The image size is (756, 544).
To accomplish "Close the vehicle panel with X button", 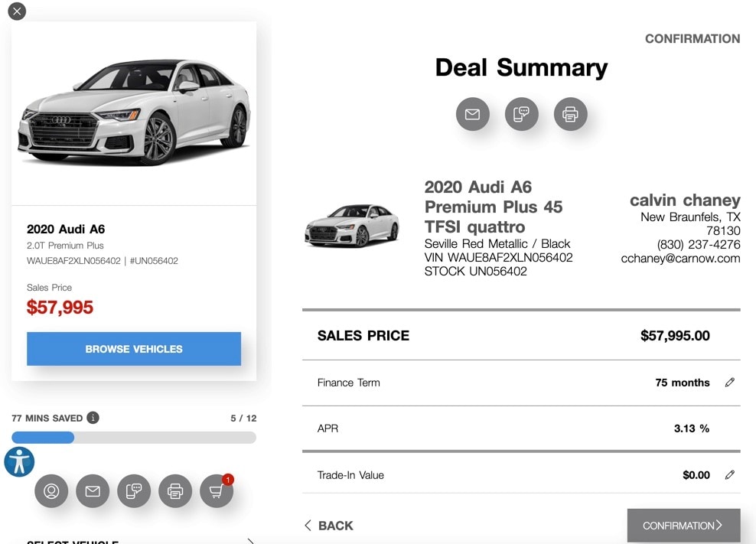I will (x=16, y=11).
